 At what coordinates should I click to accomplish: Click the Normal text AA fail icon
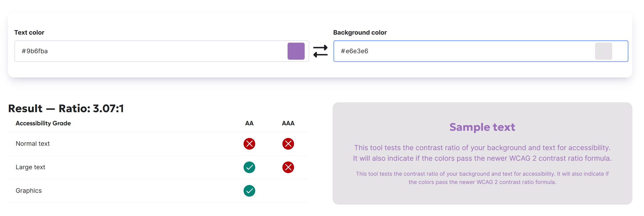[x=249, y=144]
